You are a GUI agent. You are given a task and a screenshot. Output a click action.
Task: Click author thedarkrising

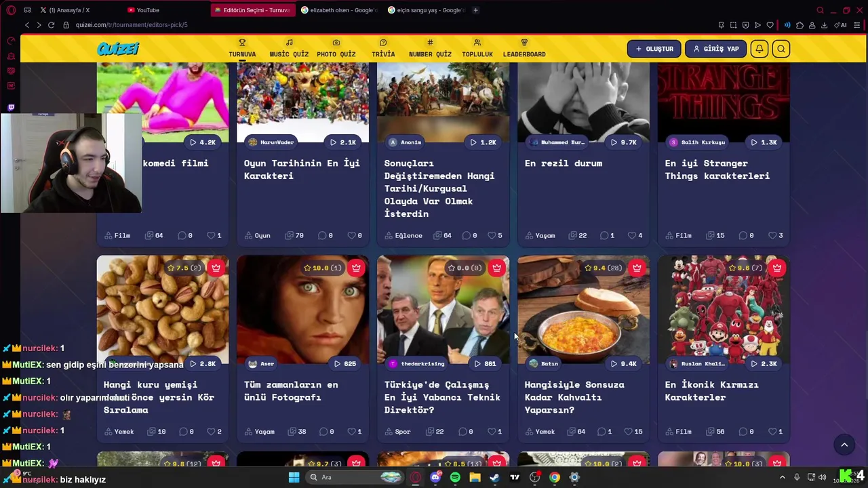pyautogui.click(x=417, y=364)
